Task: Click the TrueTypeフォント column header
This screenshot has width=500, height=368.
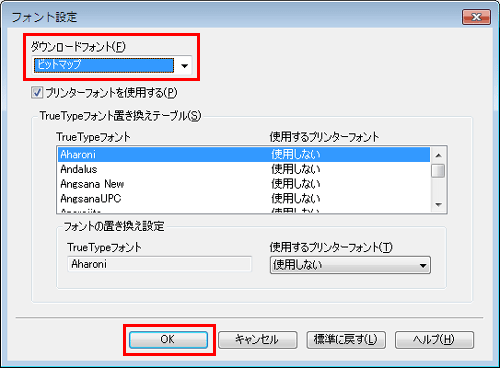Action: (x=93, y=137)
